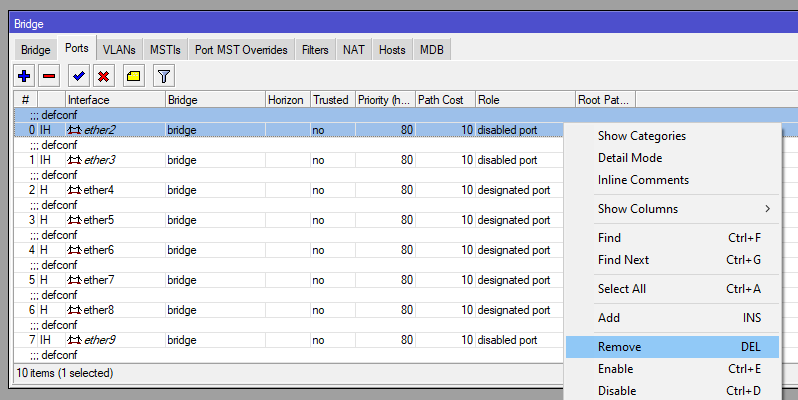Click the ether5 interface port icon
The height and width of the screenshot is (400, 798).
74,220
